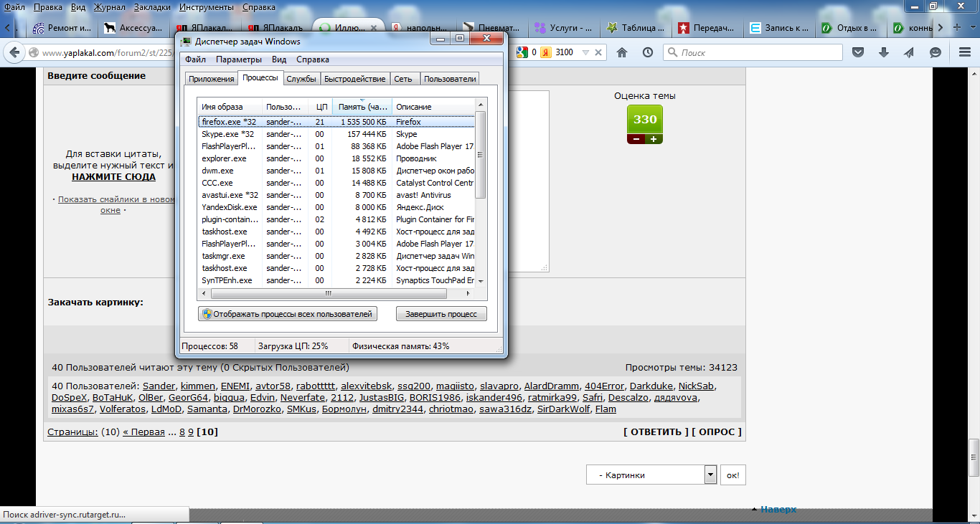Select avastui.exe *32 process row
The height and width of the screenshot is (524, 980).
pos(336,195)
